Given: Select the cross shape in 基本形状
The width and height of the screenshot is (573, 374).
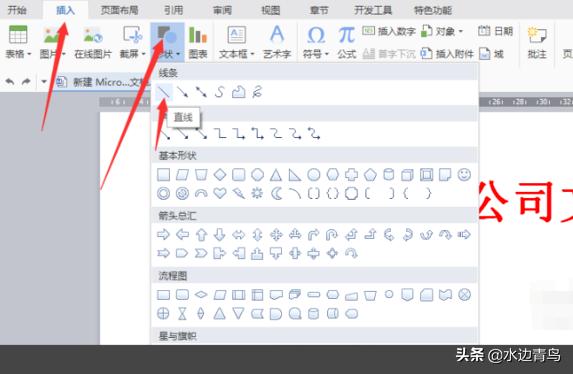Looking at the screenshot, I should pos(351,175).
